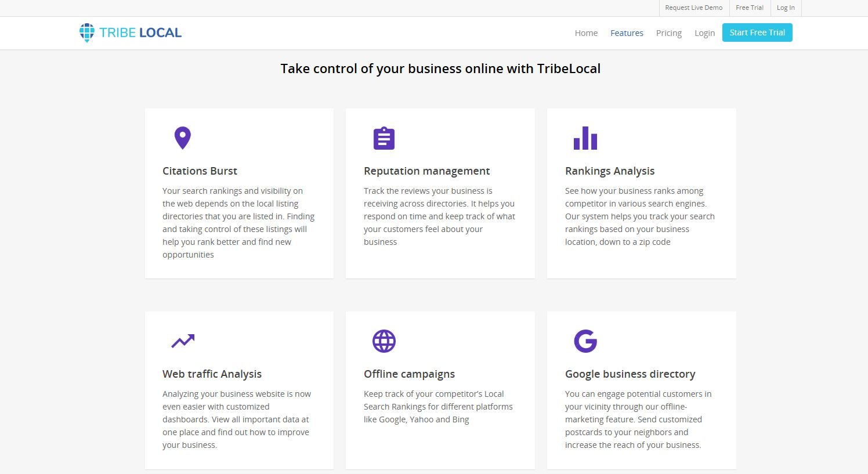The width and height of the screenshot is (868, 474).
Task: Click the Google business directory heading
Action: 630,374
